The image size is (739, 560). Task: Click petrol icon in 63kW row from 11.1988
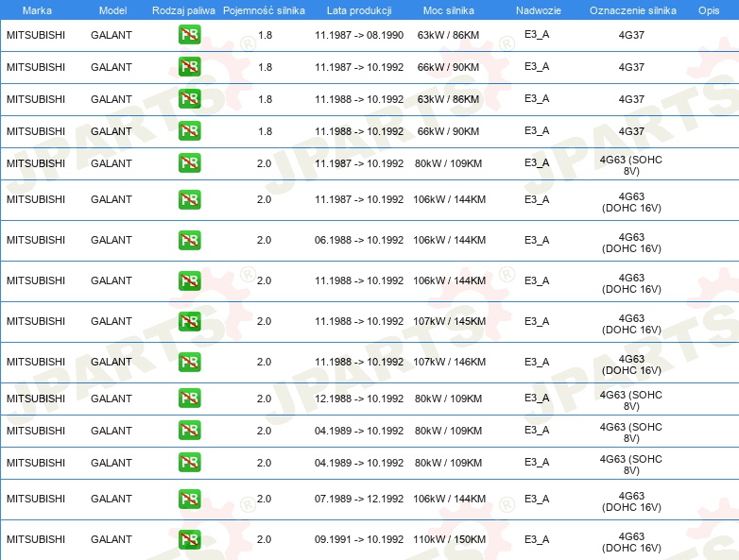tap(189, 99)
